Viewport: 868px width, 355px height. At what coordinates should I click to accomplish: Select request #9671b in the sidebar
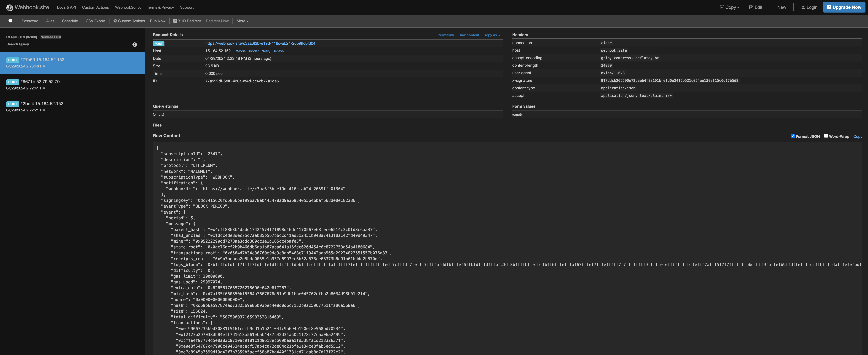click(x=72, y=84)
